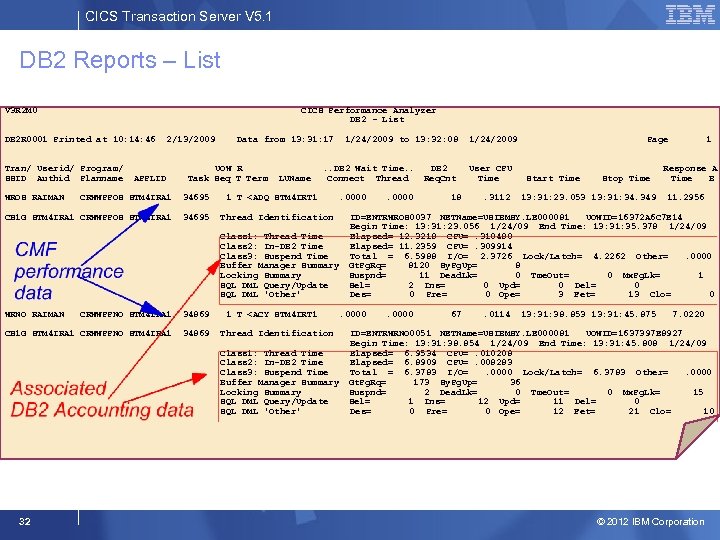Click the 'Authid' column header
The image size is (720, 540).
click(x=53, y=178)
